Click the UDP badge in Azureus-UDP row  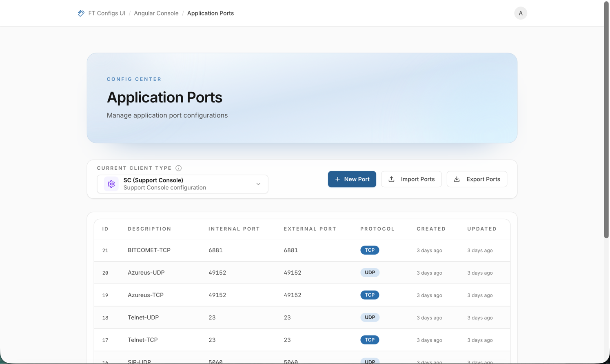click(370, 273)
